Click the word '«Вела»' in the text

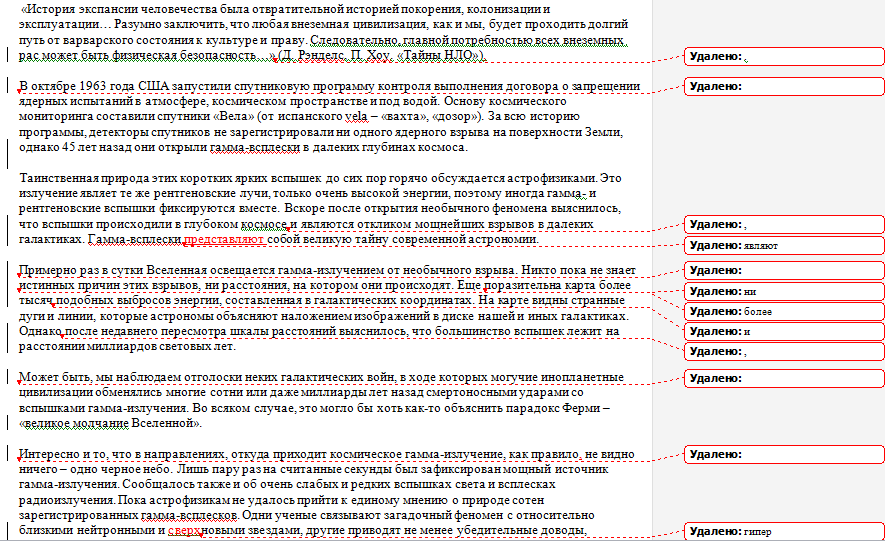pyautogui.click(x=233, y=117)
